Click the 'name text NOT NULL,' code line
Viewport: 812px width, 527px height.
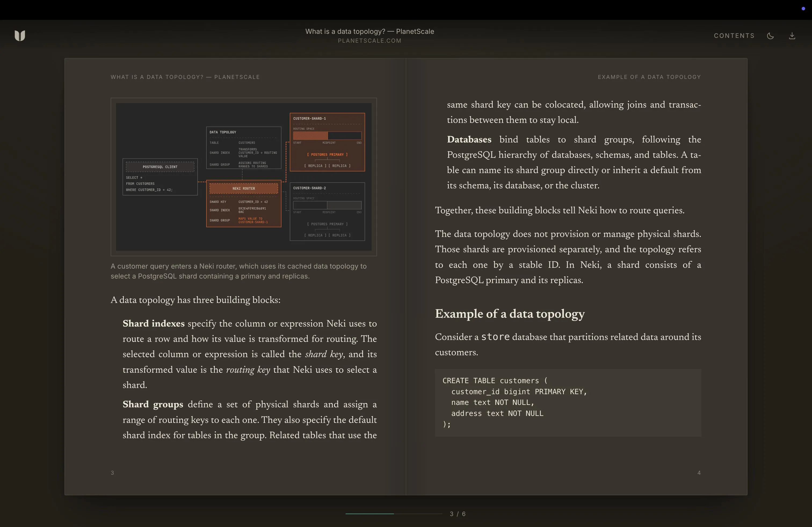coord(493,402)
